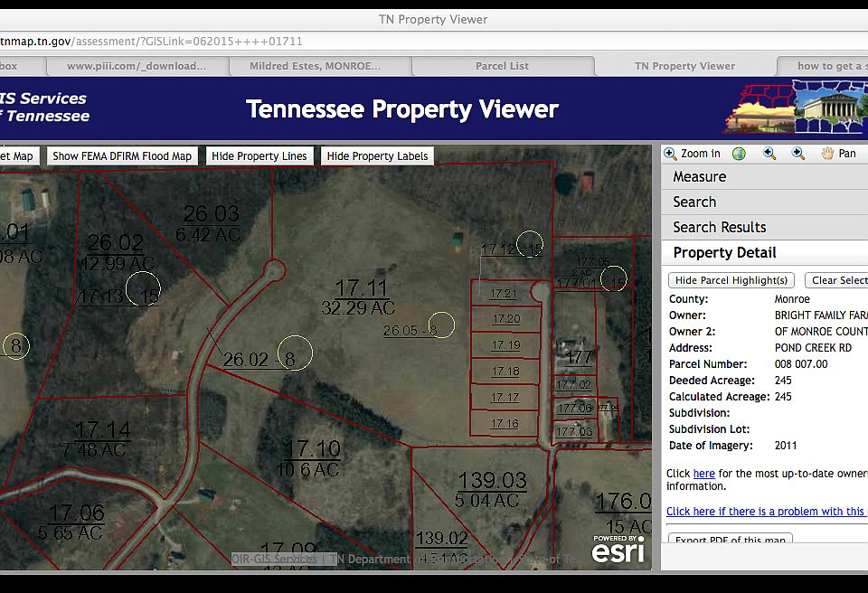Click the 26.05 - 8 map label
This screenshot has height=593, width=868.
click(410, 331)
